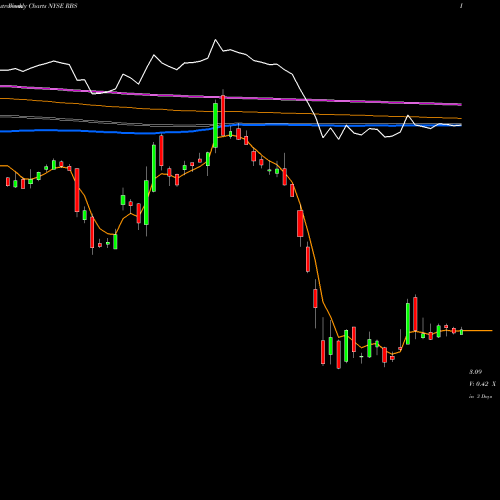Click the 'Charts NYSE RBS' title text

(53, 6)
